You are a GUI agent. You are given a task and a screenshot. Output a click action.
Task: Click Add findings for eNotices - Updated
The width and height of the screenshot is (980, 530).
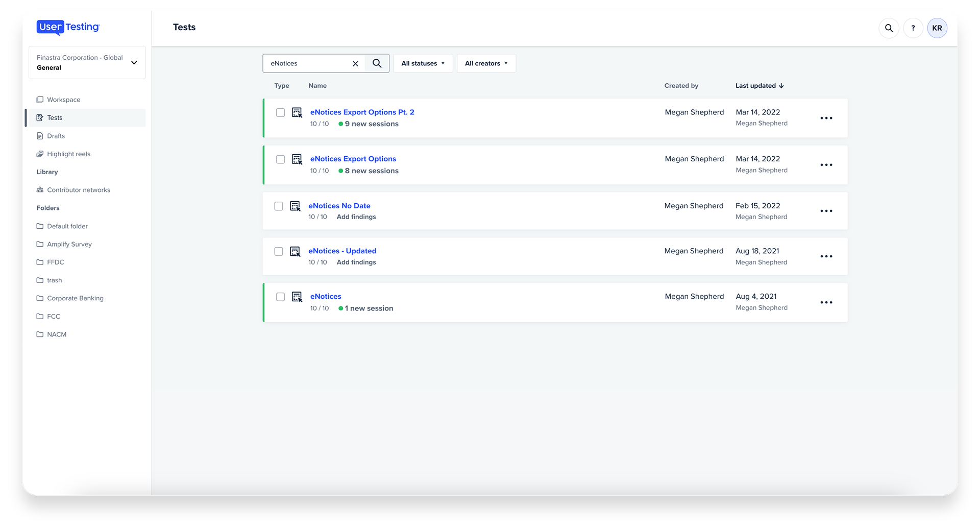[x=356, y=262]
